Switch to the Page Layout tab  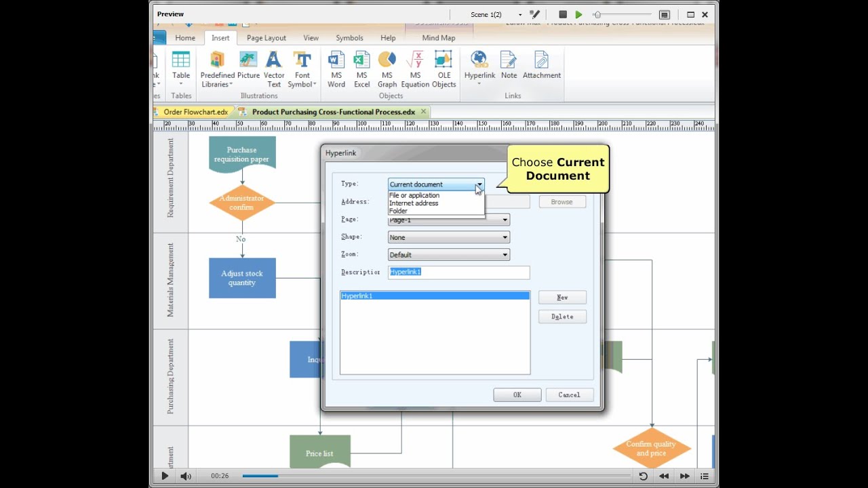tap(267, 38)
